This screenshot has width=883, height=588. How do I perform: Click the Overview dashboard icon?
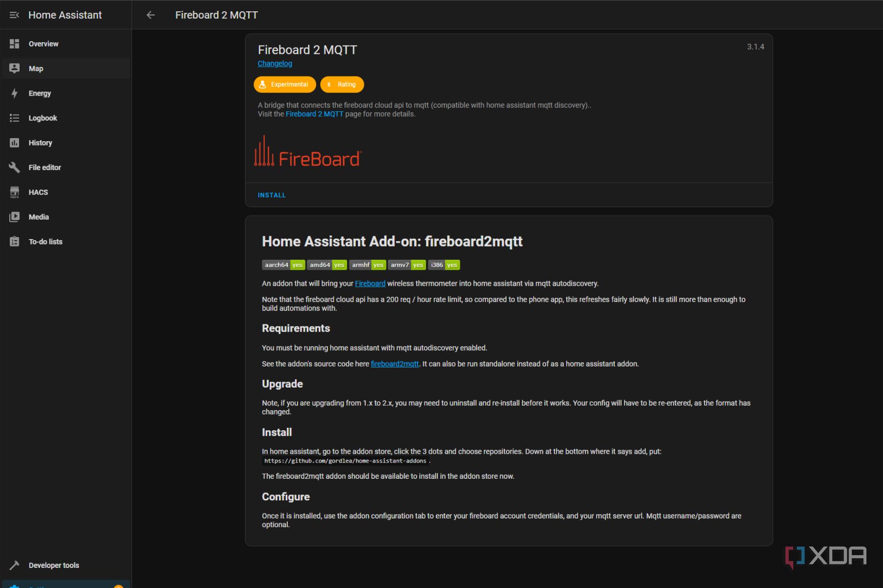pyautogui.click(x=14, y=44)
